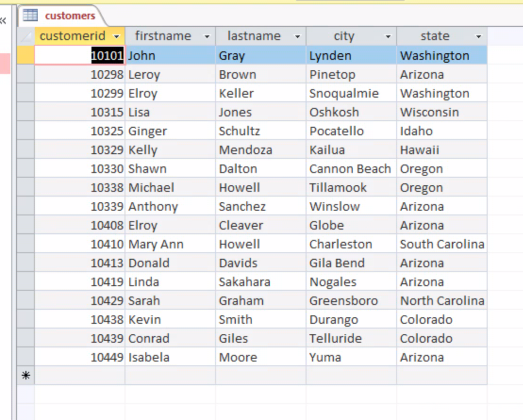The height and width of the screenshot is (420, 523).
Task: Click the firstname cell John
Action: pyautogui.click(x=170, y=55)
